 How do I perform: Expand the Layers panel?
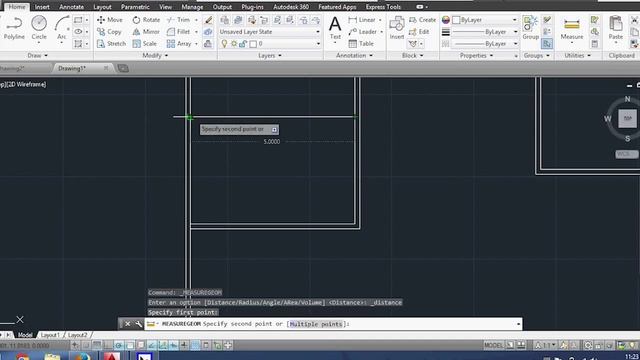(x=270, y=55)
